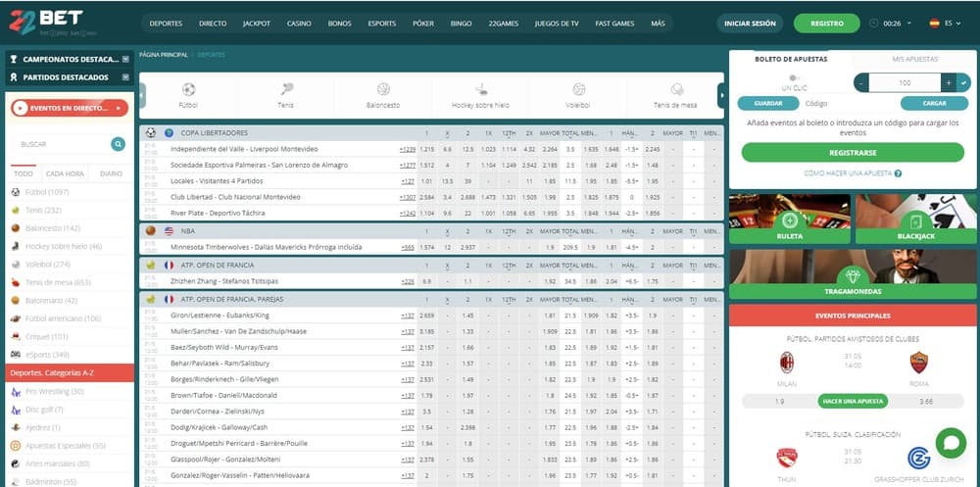Click the Buscar search field
Screen dimensions: 980x487
60,144
